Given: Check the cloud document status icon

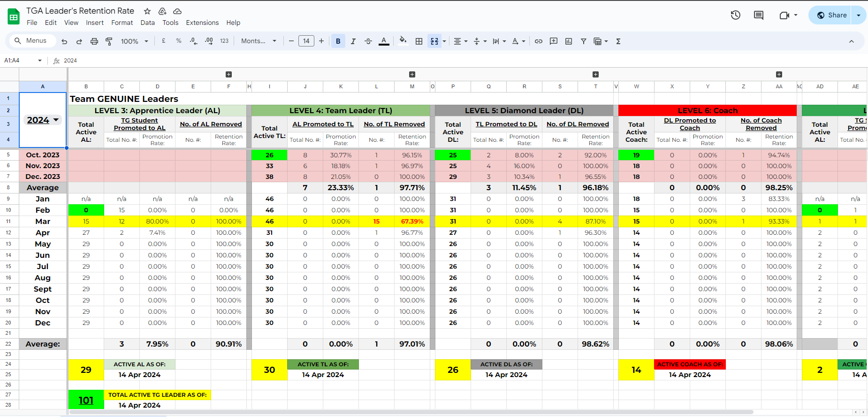Looking at the screenshot, I should pos(177,11).
